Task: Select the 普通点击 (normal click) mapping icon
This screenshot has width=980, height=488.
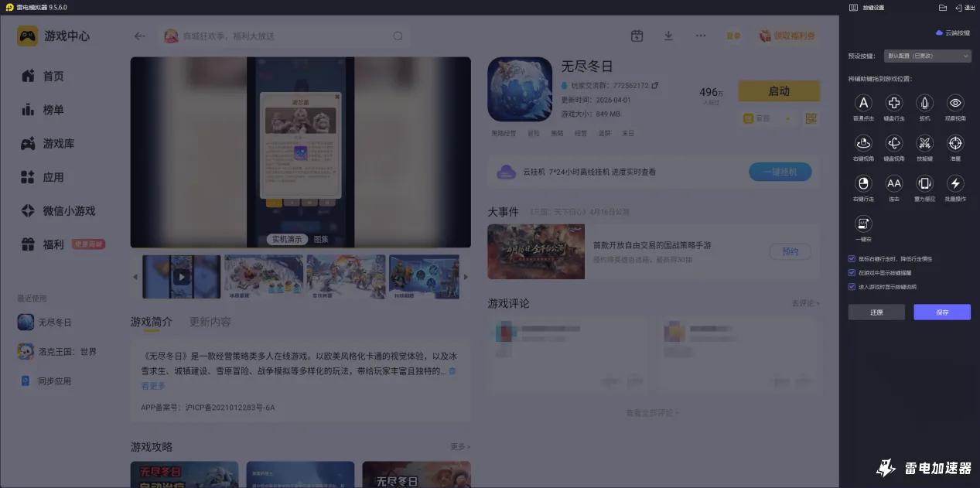Action: tap(863, 103)
